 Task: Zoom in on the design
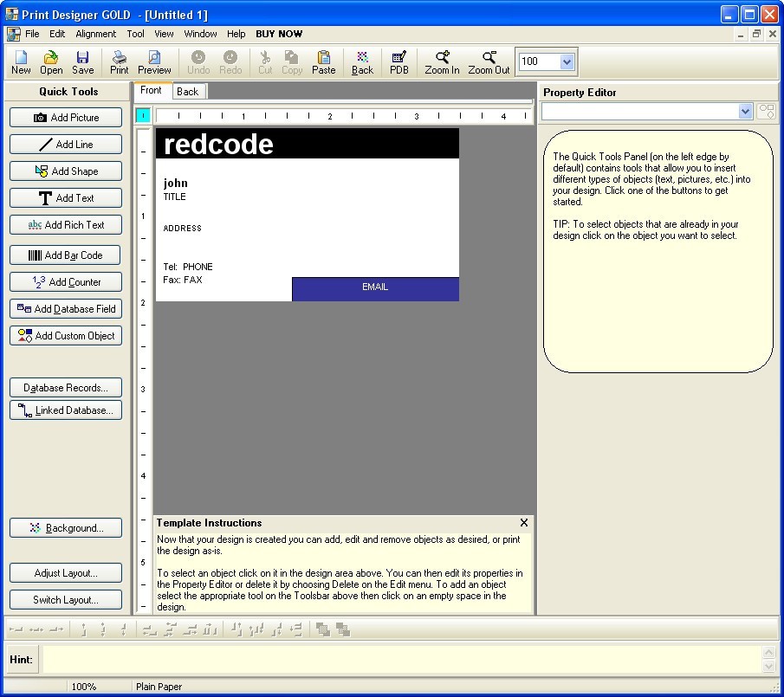[x=442, y=61]
